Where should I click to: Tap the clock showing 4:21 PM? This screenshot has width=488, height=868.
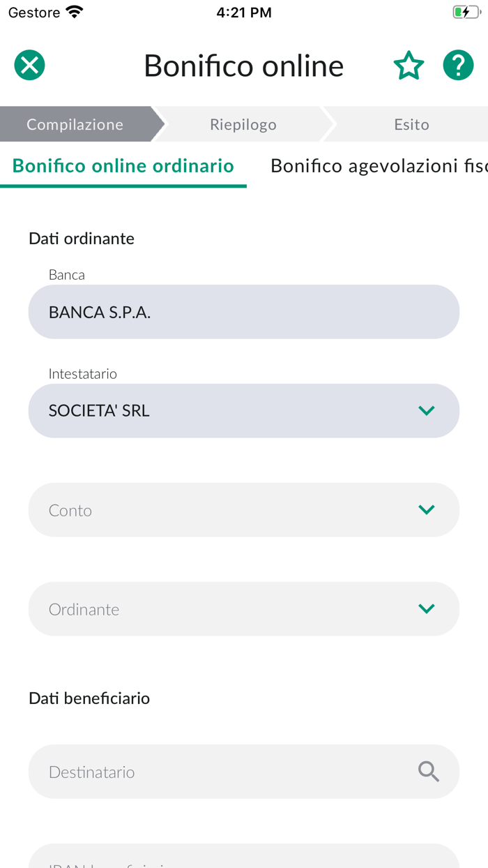click(x=244, y=12)
